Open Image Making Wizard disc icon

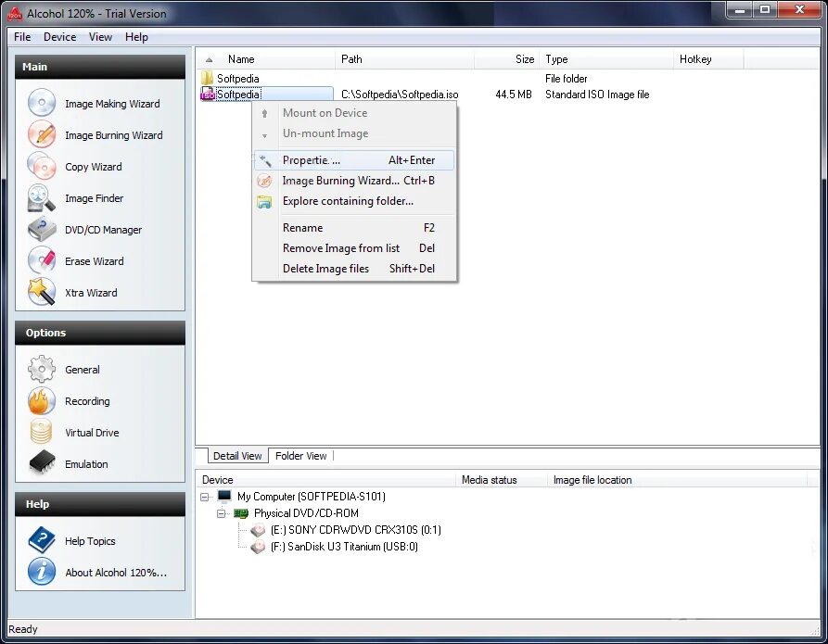tap(42, 103)
